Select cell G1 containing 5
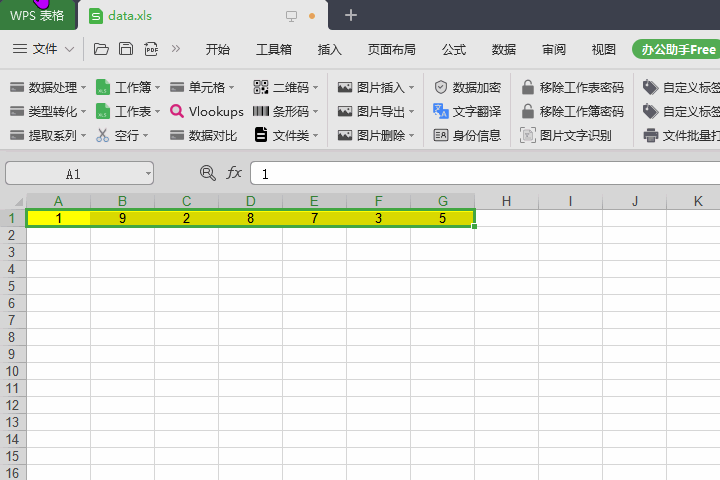Viewport: 720px width, 480px height. coord(442,218)
